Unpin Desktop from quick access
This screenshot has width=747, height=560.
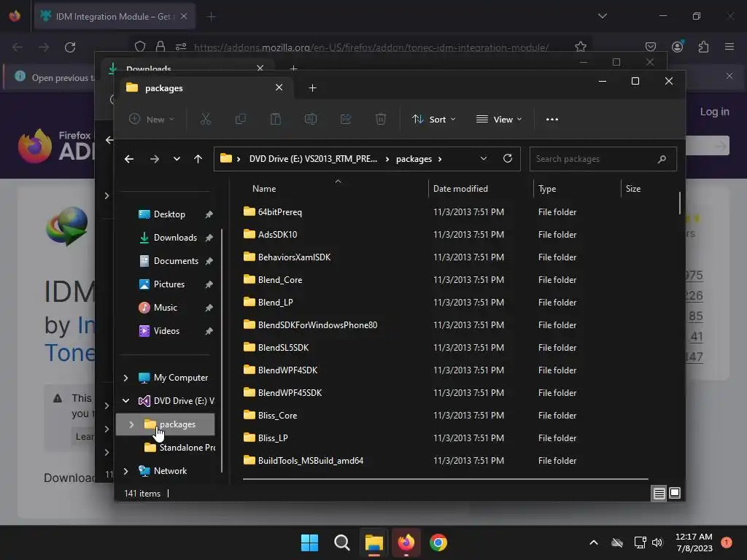[x=209, y=215]
